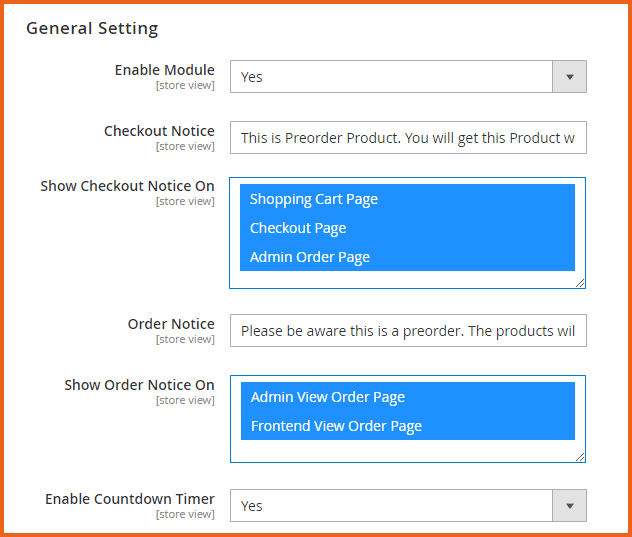
Task: Select 'Frontend View Order Page' option
Action: (x=336, y=426)
